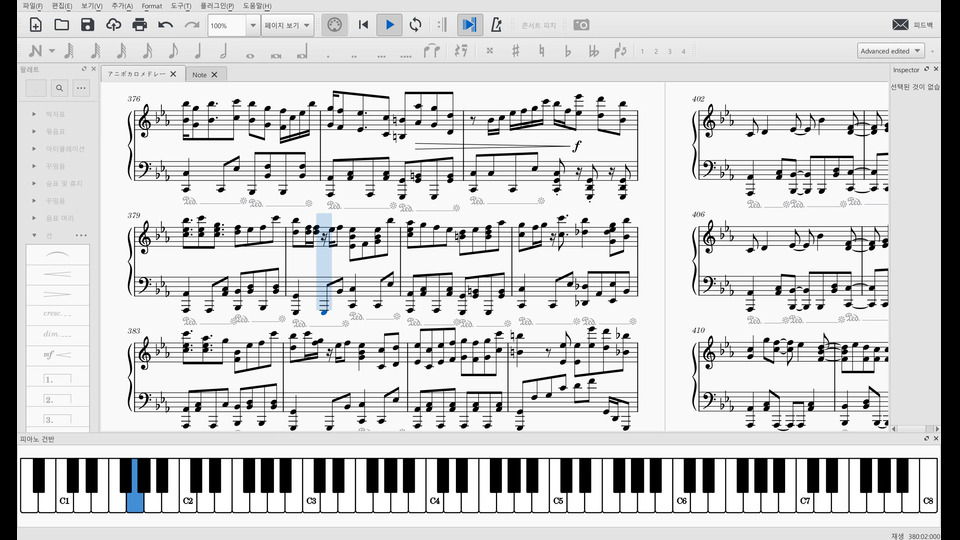The image size is (960, 540).
Task: Open the zoom level 100% dropdown
Action: 253,24
